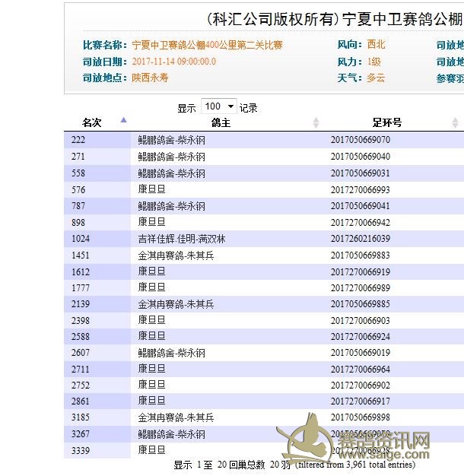Click the blue sort arrow beside 名次
Viewport: 464px width, 476px height.
click(x=123, y=120)
